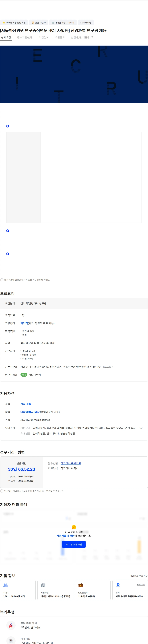Click the 신입·경력 experience text
148x644 pixels.
click(26, 404)
